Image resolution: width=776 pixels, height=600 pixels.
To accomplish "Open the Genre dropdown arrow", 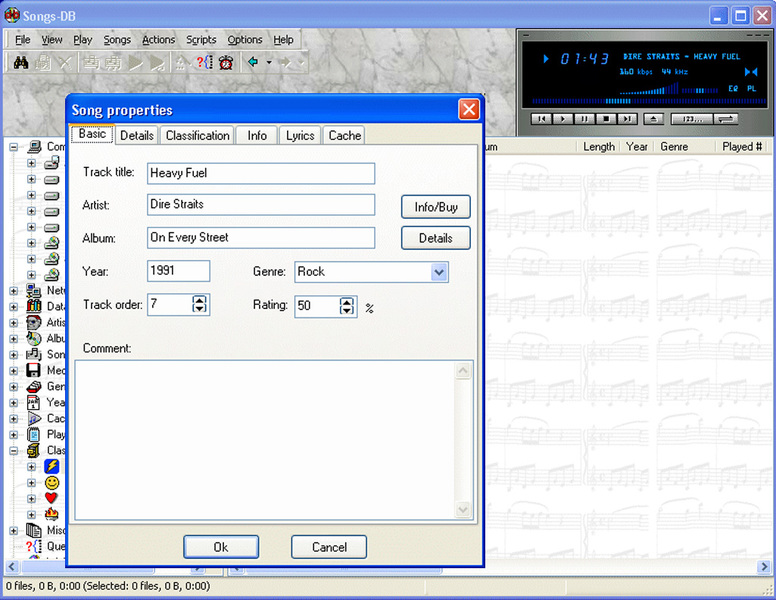I will tap(438, 272).
